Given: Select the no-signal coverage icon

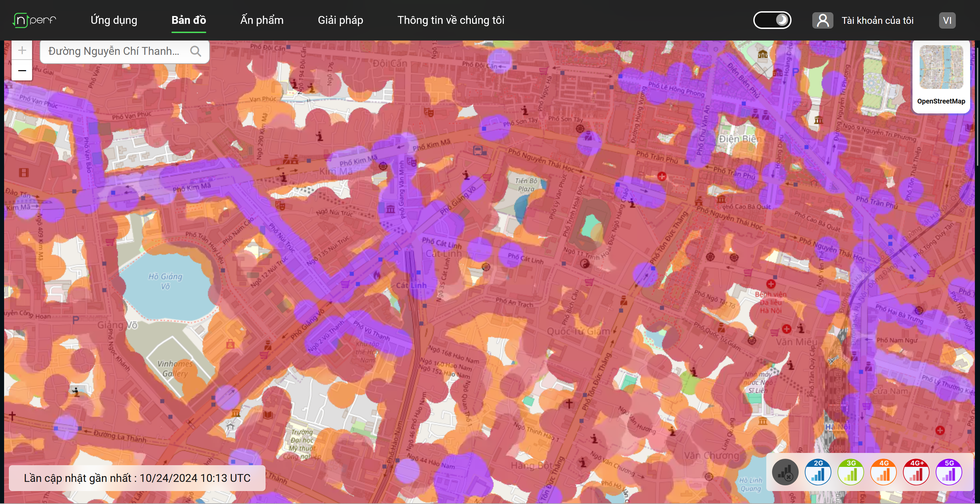Looking at the screenshot, I should pos(785,472).
